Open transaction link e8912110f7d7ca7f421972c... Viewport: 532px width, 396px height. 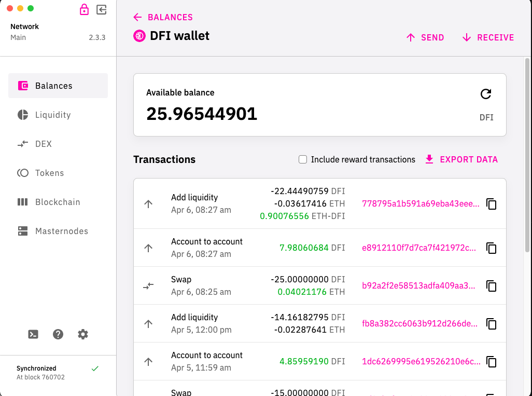pyautogui.click(x=419, y=248)
